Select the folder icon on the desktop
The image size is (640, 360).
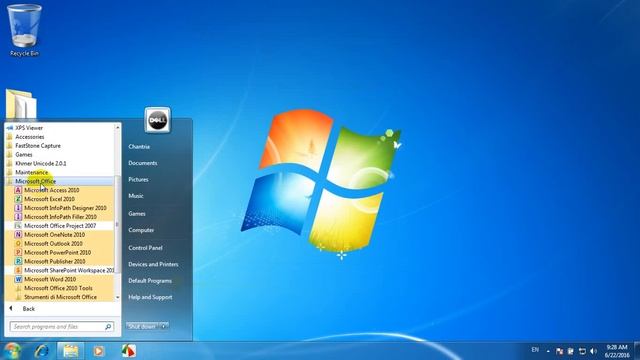21,104
